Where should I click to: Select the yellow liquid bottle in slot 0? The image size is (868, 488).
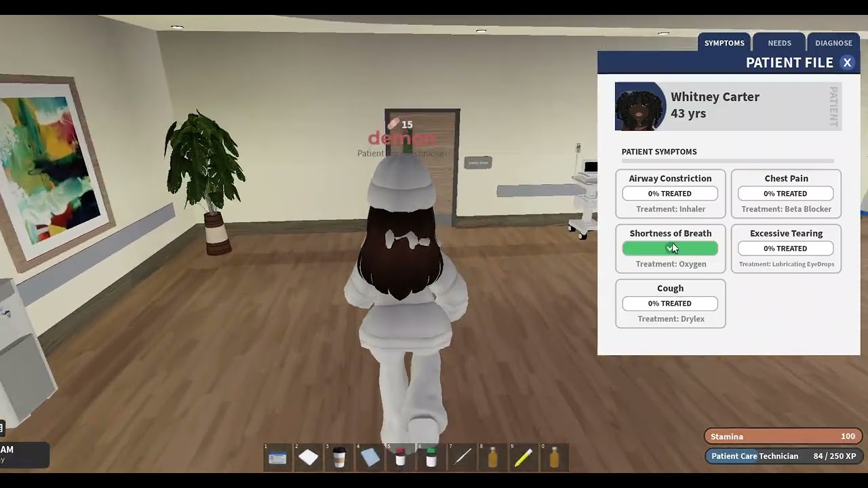(x=555, y=457)
